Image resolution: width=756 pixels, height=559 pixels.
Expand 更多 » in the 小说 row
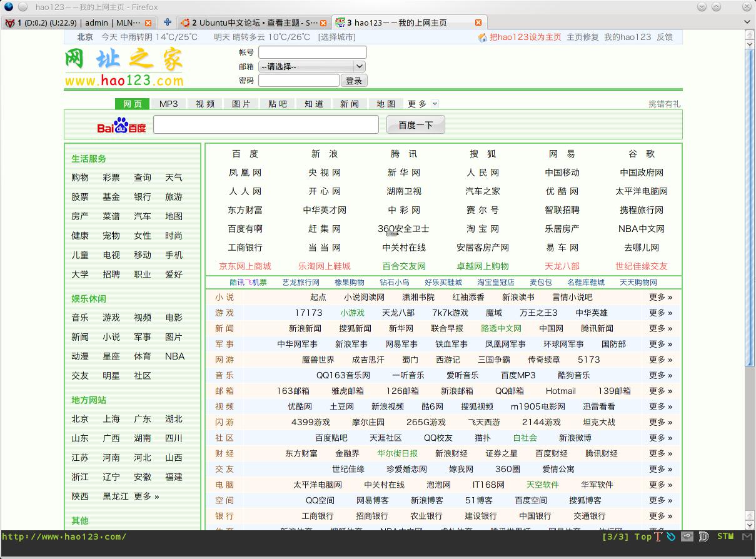(x=661, y=297)
